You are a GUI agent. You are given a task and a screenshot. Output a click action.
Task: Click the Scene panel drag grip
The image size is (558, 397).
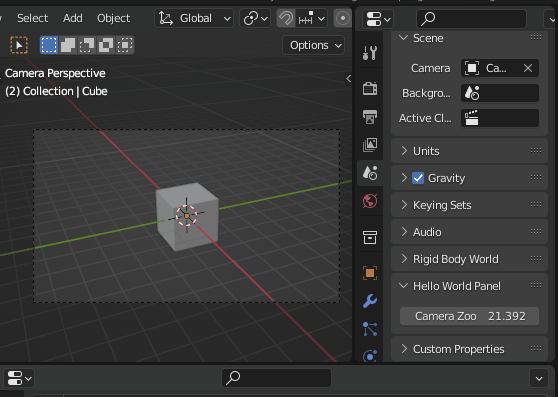coord(536,38)
